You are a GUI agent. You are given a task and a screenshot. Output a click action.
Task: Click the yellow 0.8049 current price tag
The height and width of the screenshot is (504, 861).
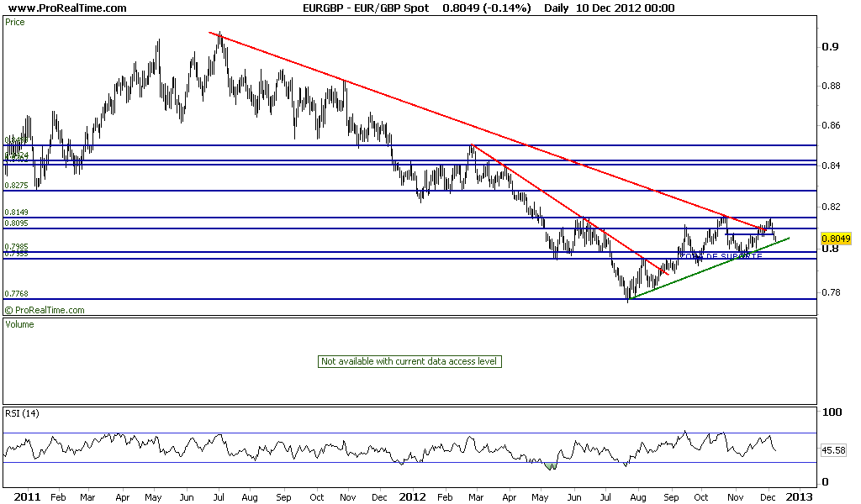pyautogui.click(x=836, y=239)
